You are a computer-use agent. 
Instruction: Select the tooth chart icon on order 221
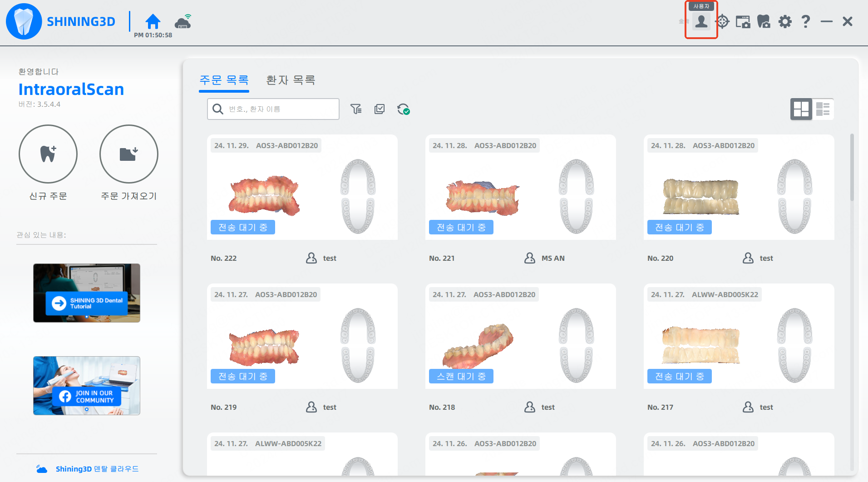coord(577,196)
